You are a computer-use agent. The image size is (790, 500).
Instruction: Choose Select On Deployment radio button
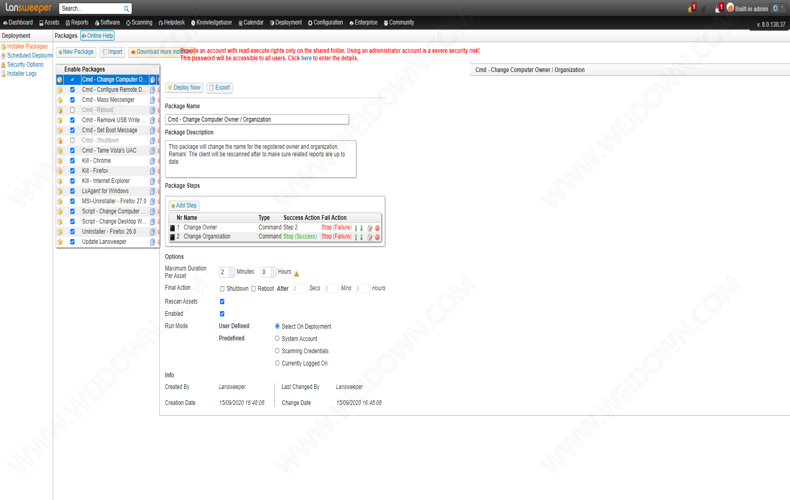(x=277, y=326)
